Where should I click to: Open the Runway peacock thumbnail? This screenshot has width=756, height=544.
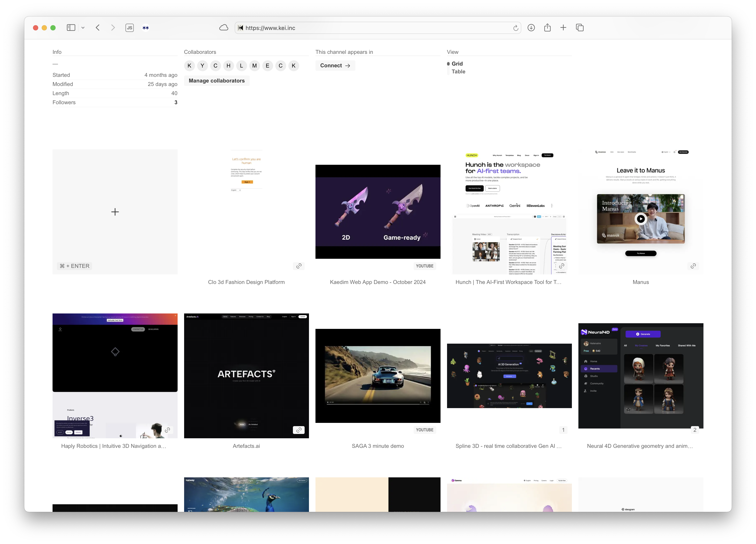[246, 495]
